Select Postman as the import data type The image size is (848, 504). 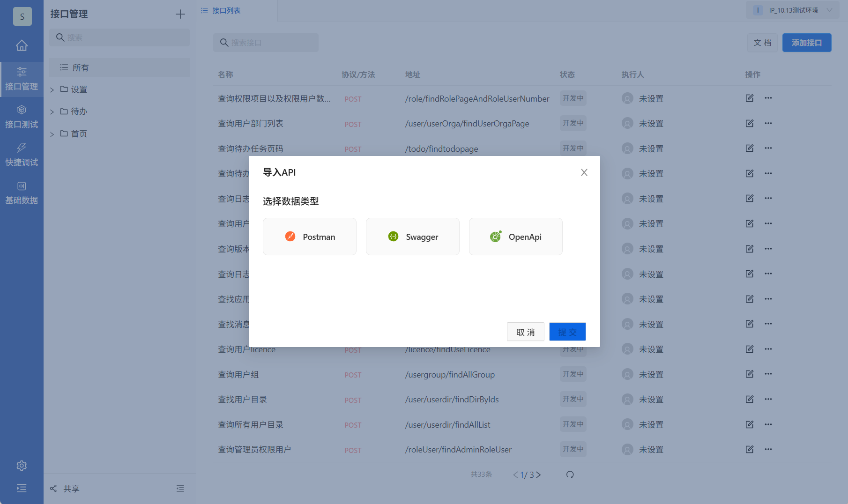point(309,237)
